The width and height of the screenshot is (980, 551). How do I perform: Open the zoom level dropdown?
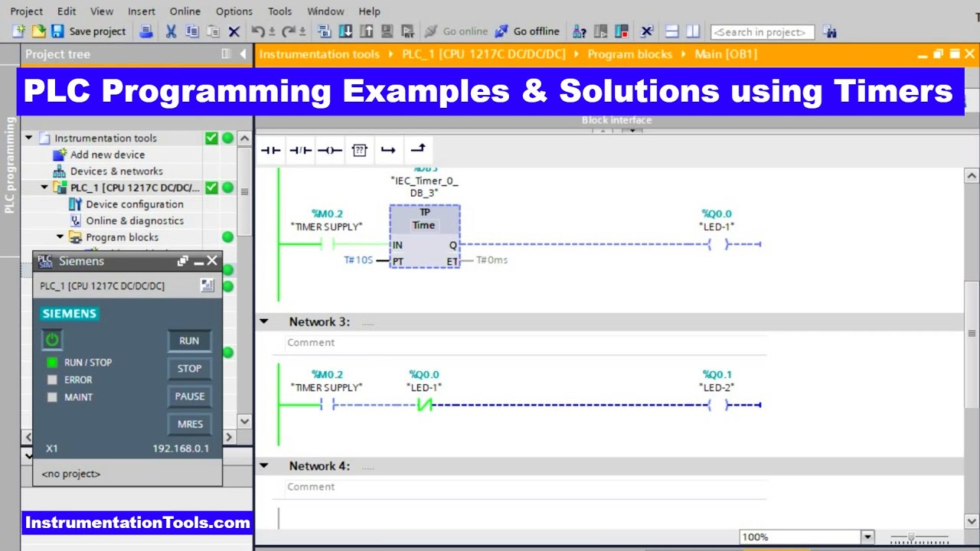click(867, 537)
